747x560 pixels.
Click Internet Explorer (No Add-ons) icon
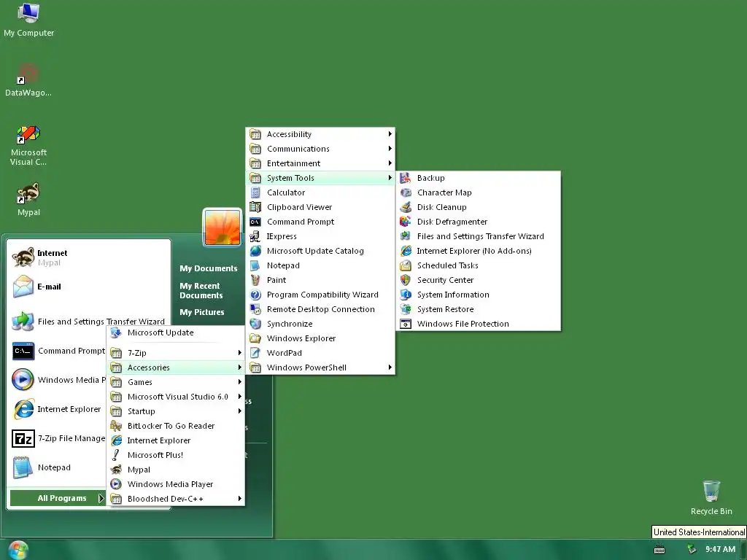406,251
